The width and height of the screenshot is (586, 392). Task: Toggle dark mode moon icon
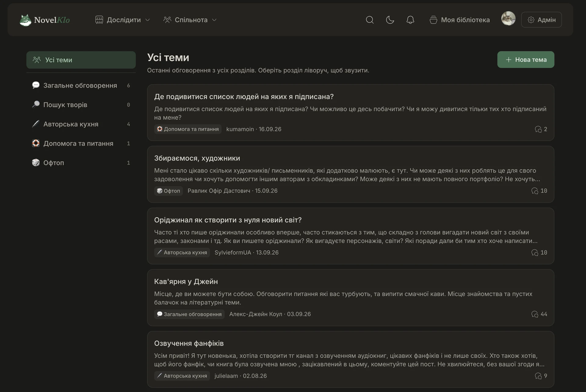[x=390, y=20]
